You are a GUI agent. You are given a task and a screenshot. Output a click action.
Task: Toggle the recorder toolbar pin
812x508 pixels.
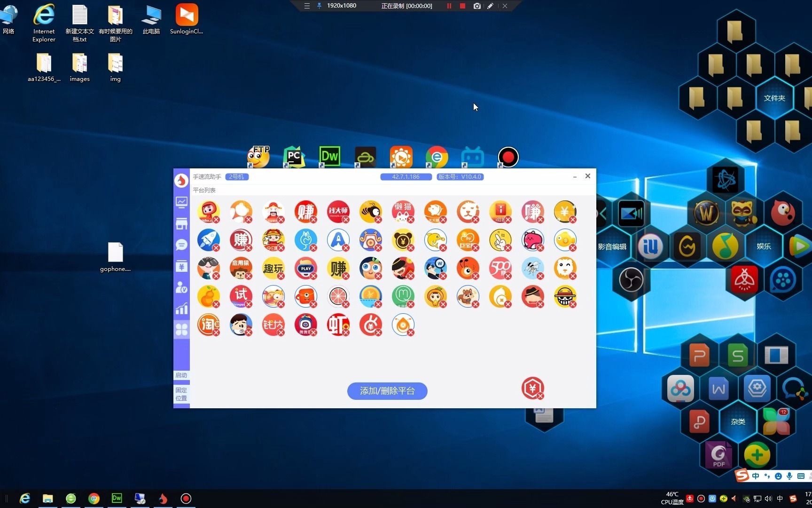(x=319, y=6)
